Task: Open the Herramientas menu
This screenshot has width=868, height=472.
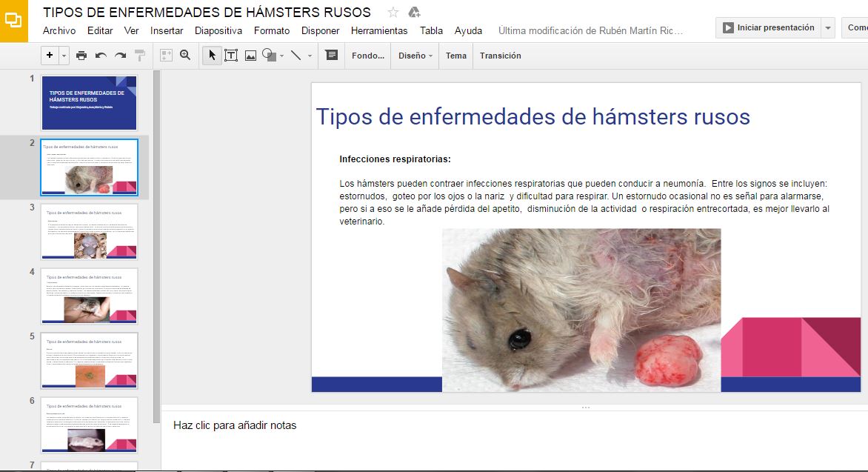Action: click(379, 30)
